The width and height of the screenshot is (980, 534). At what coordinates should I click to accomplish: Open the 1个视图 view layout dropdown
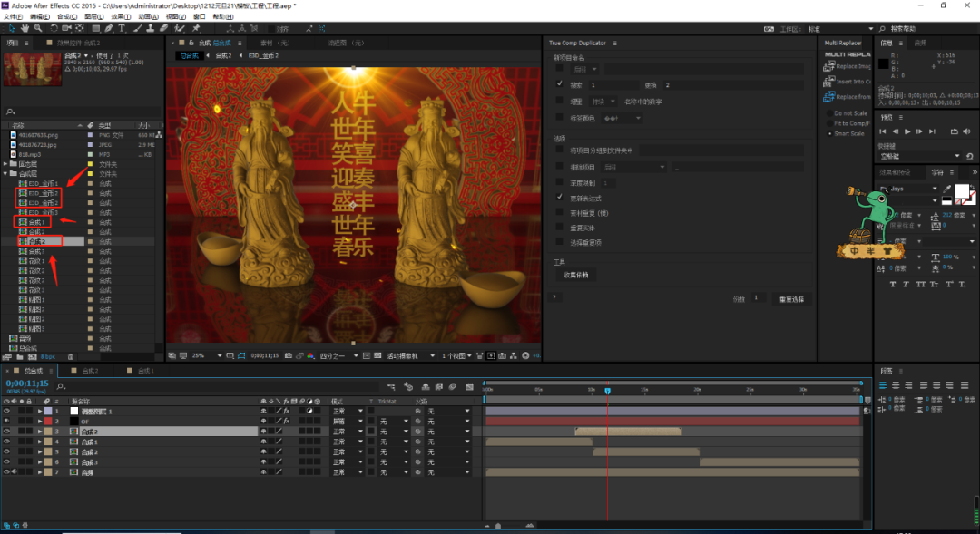457,356
